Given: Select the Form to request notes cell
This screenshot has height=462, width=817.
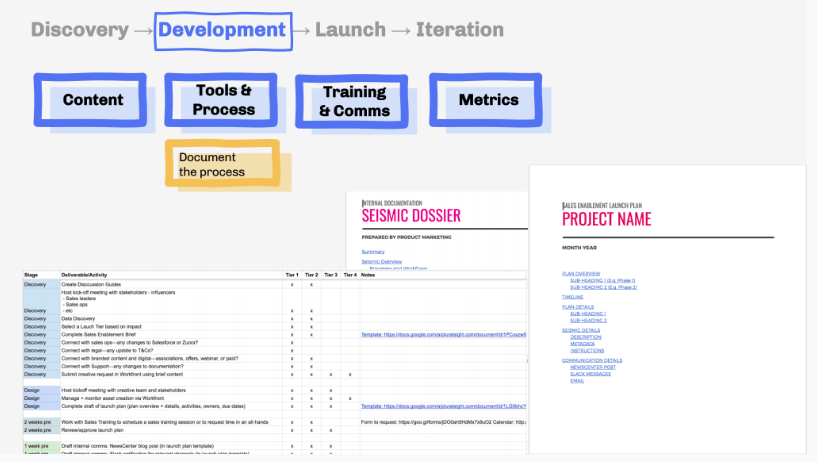Looking at the screenshot, I should (x=443, y=422).
